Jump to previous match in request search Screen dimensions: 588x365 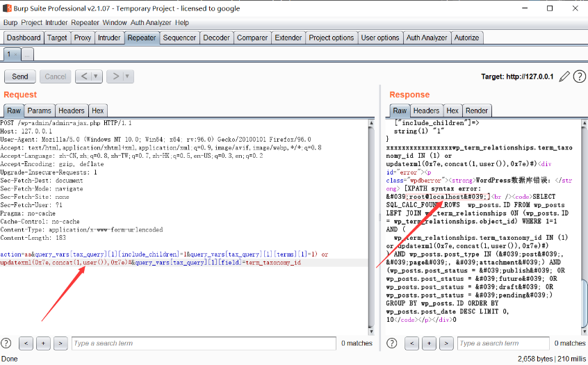pyautogui.click(x=26, y=343)
